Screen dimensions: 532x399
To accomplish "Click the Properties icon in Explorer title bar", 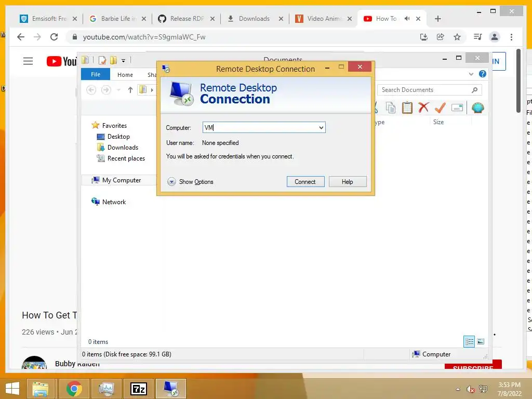I will (102, 60).
